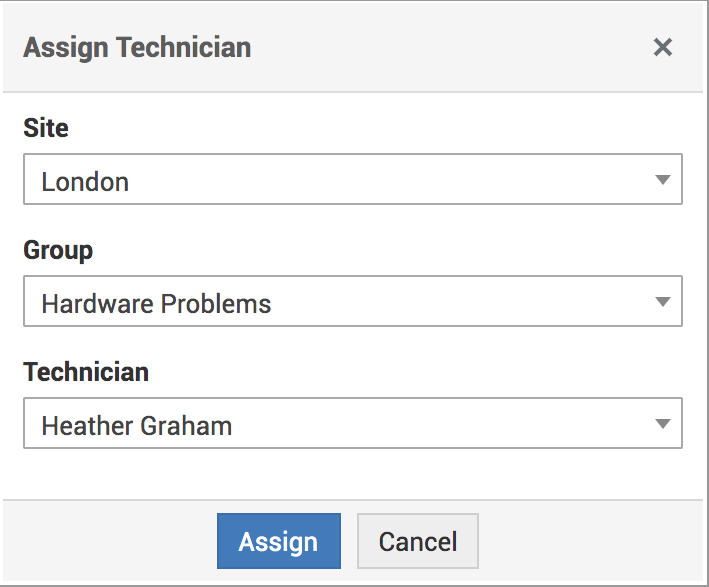Image resolution: width=709 pixels, height=587 pixels.
Task: Select the Hardware Problems value text
Action: pos(156,304)
